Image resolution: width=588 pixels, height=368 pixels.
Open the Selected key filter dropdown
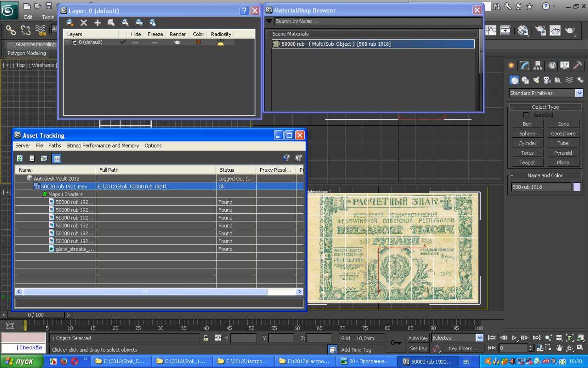(479, 338)
